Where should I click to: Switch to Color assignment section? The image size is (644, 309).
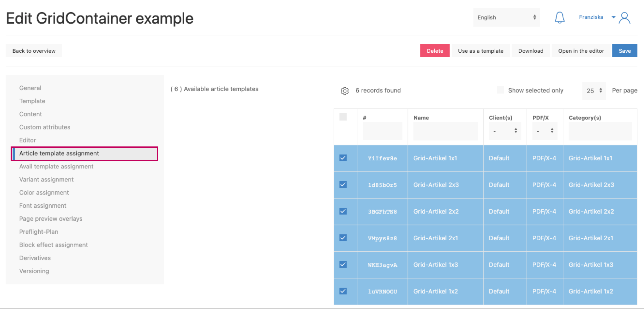click(44, 193)
